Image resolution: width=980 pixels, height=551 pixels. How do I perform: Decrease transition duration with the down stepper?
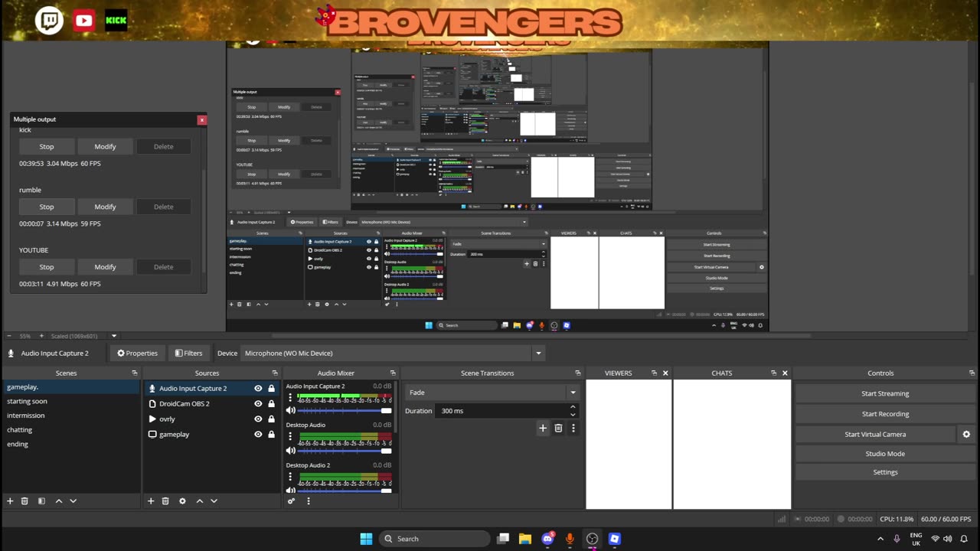pyautogui.click(x=573, y=415)
